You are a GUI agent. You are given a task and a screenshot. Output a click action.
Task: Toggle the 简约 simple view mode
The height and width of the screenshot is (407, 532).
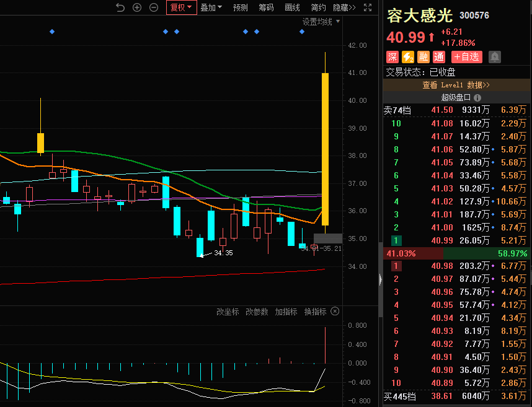pos(318,7)
